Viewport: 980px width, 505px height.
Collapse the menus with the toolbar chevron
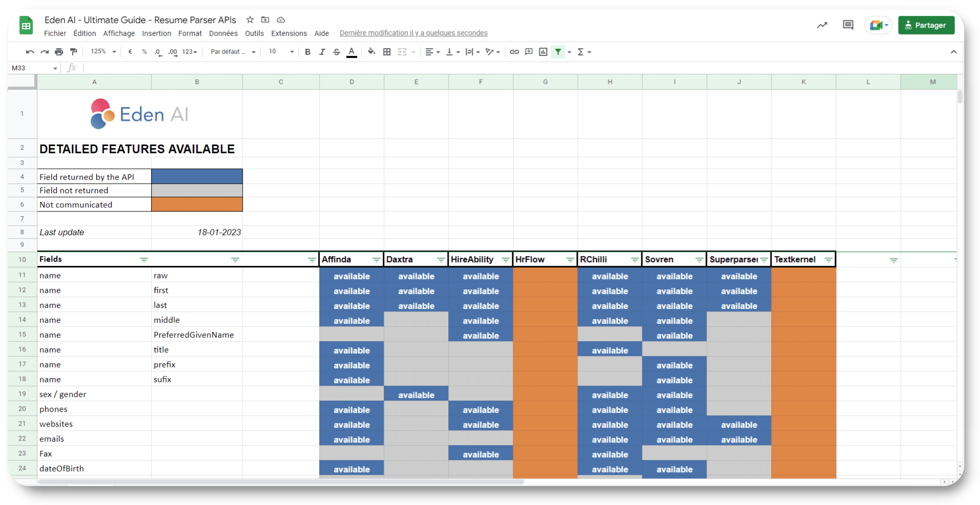(953, 52)
